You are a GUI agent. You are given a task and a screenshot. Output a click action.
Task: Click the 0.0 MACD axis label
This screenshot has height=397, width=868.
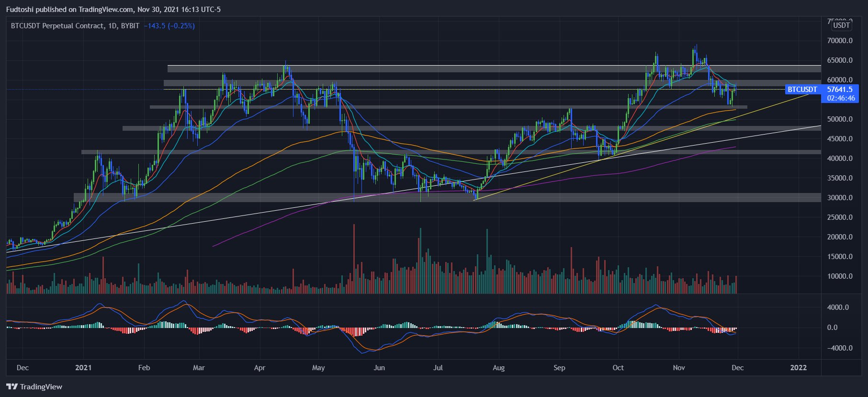point(832,328)
